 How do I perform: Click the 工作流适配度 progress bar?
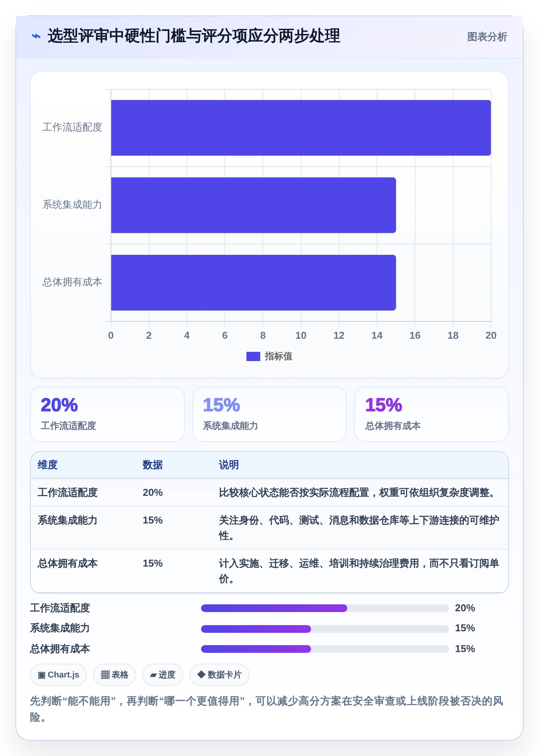pyautogui.click(x=325, y=608)
